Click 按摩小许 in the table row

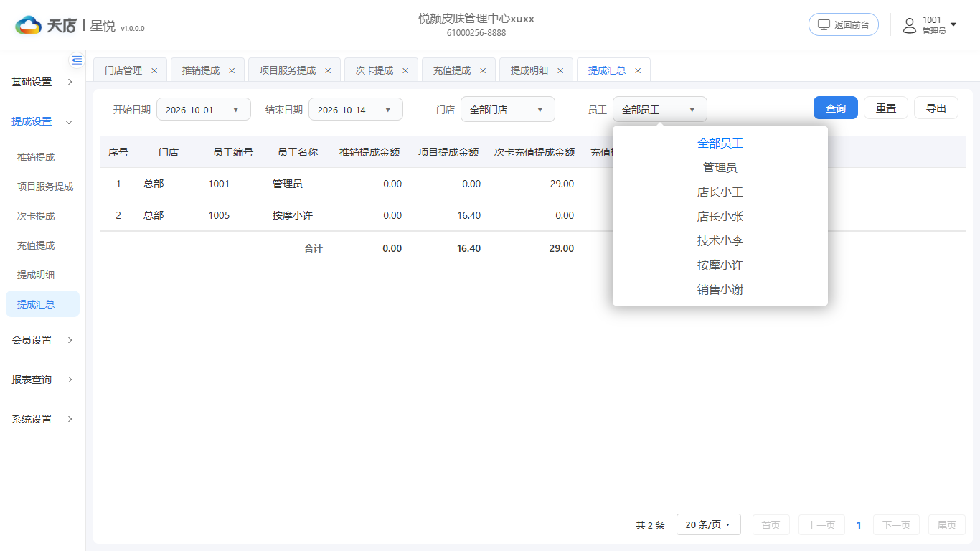293,215
